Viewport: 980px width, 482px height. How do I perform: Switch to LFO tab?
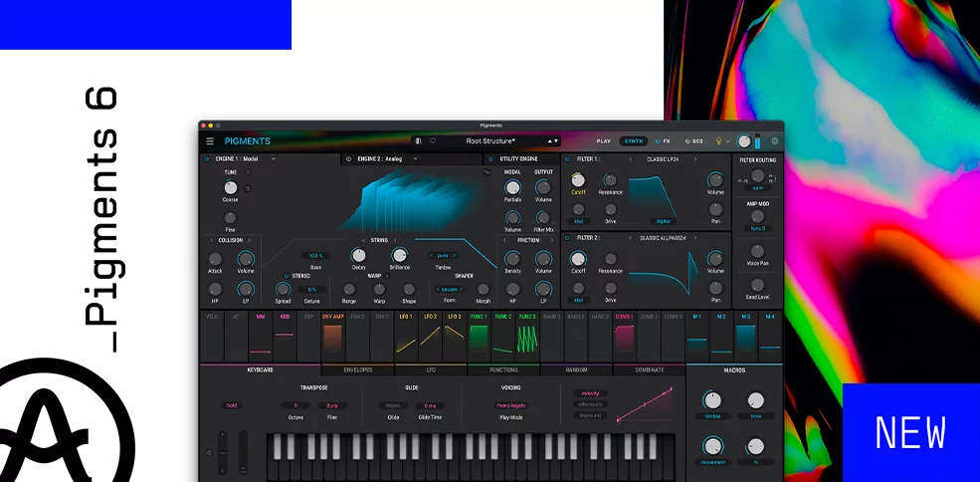(x=431, y=369)
